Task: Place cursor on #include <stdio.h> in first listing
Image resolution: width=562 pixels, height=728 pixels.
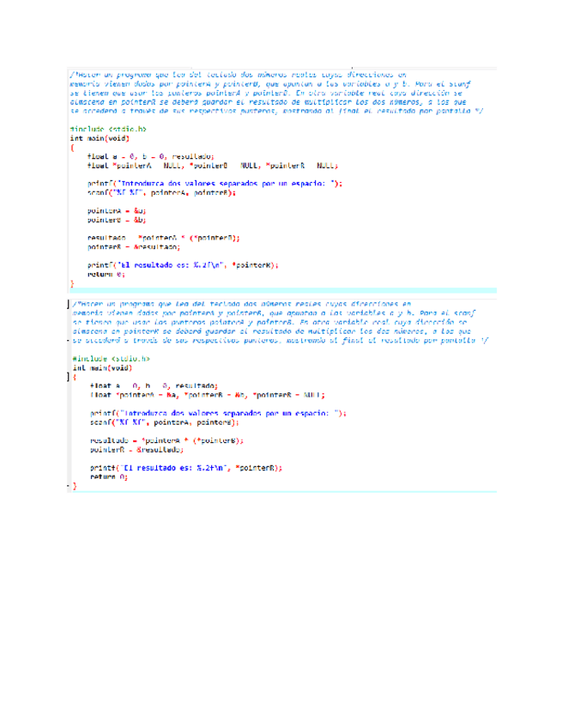Action: click(x=108, y=129)
